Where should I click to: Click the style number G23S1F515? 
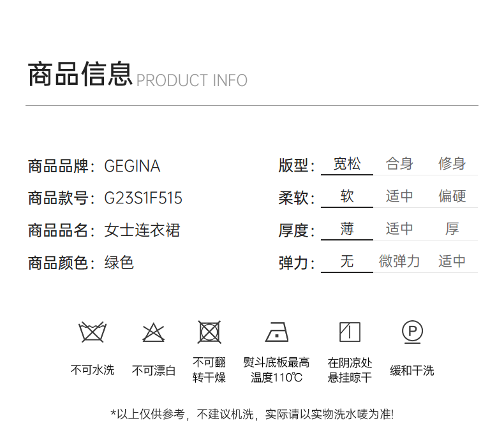tap(143, 198)
